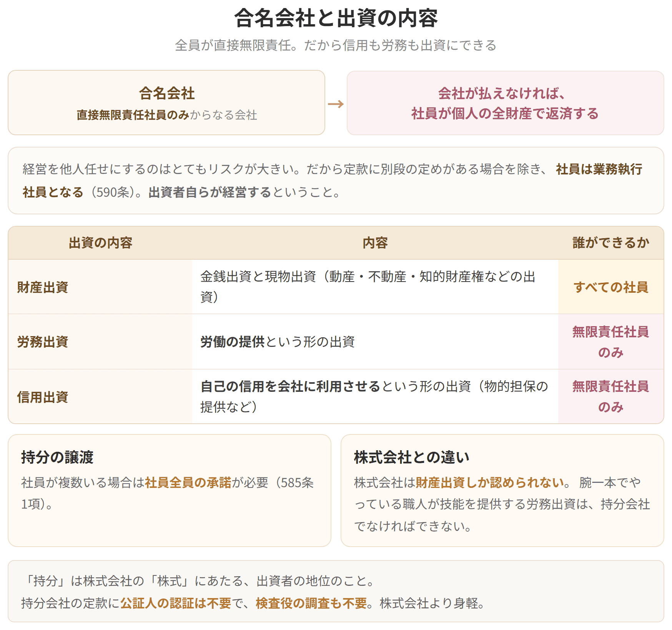
Task: Click the highlighted text 検査役の調査も不要
Action: pyautogui.click(x=311, y=603)
